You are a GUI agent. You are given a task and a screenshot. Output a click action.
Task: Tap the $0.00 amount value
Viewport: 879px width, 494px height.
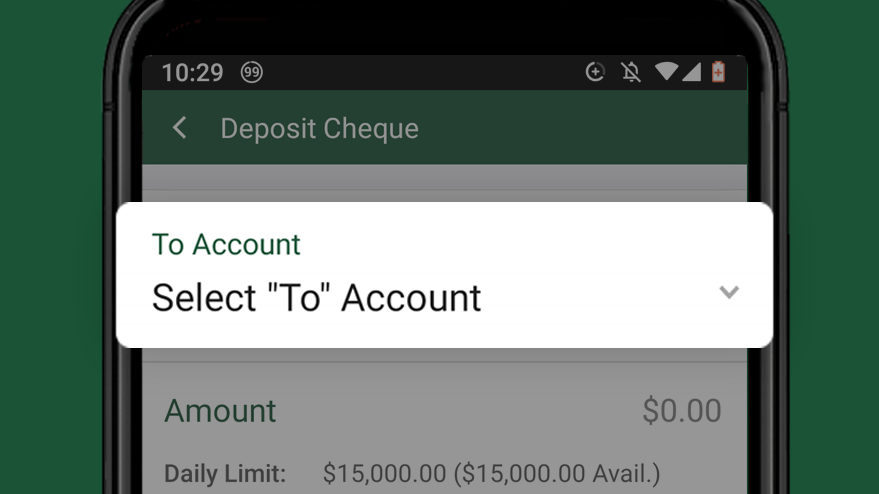coord(682,410)
